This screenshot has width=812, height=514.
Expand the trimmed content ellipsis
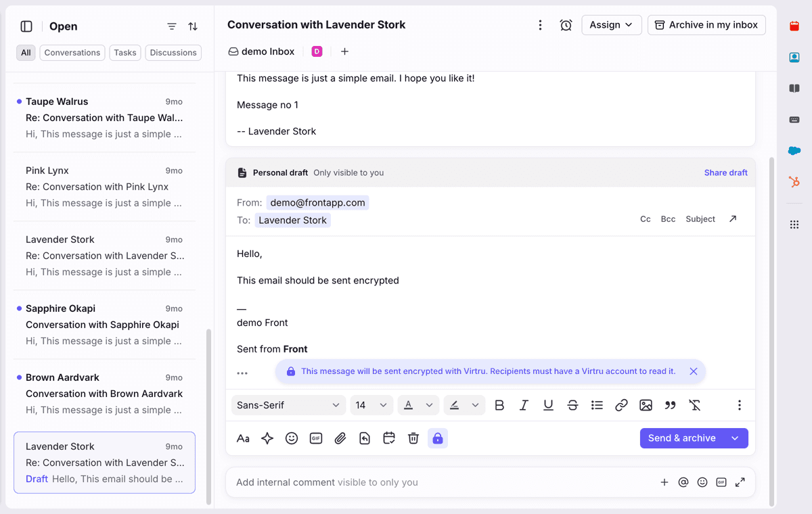pyautogui.click(x=242, y=373)
